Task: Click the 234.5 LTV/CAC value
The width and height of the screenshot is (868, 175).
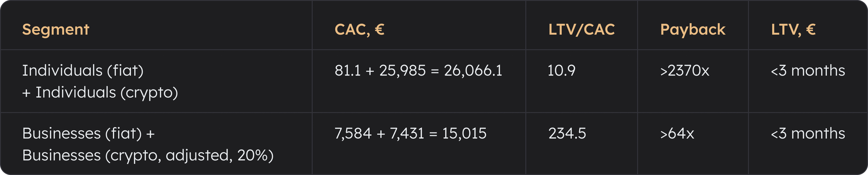Action: click(x=567, y=134)
